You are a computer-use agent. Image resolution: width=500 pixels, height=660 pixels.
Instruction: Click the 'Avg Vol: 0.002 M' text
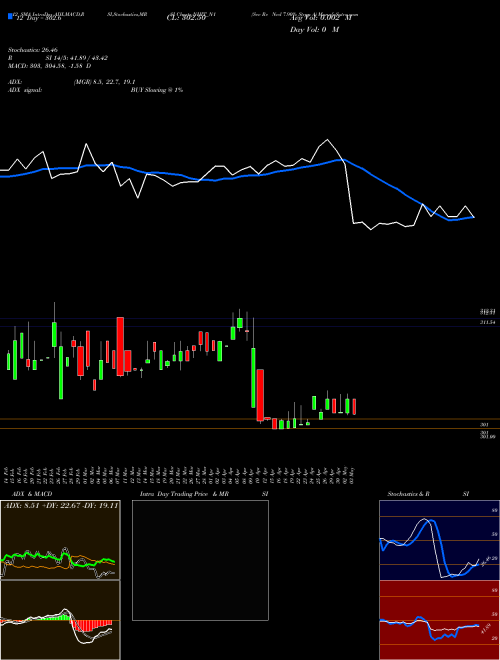point(321,18)
